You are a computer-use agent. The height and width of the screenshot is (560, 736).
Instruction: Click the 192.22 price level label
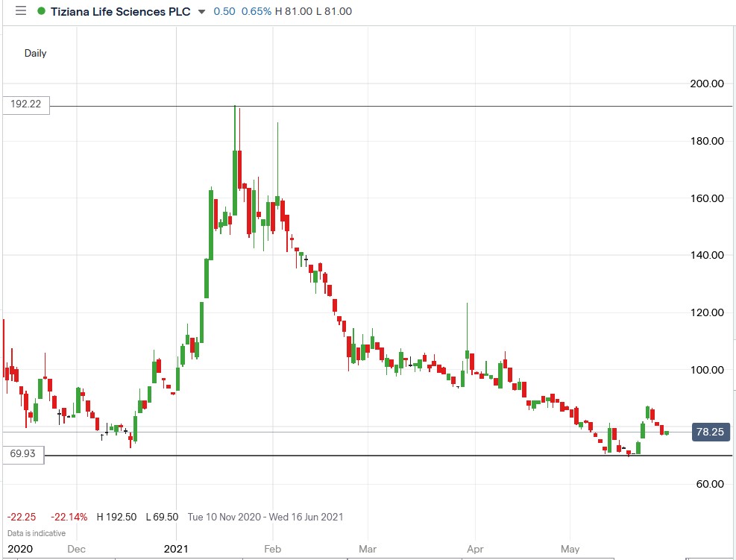pos(25,105)
